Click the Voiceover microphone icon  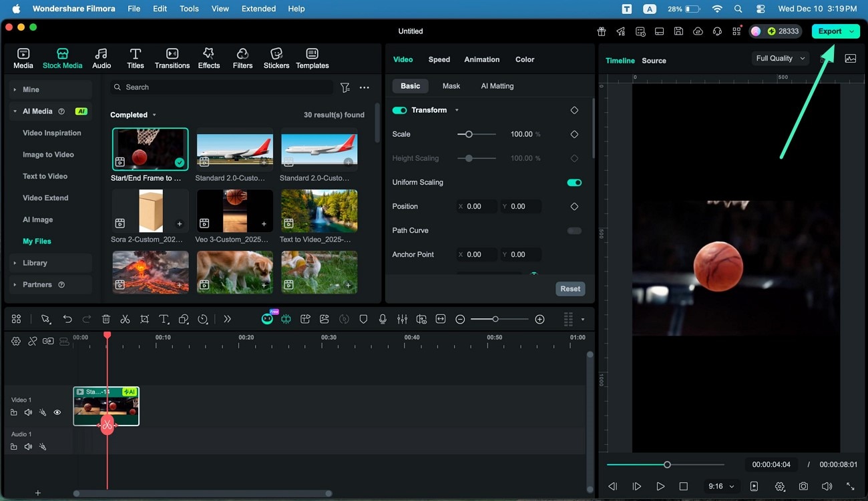point(383,319)
